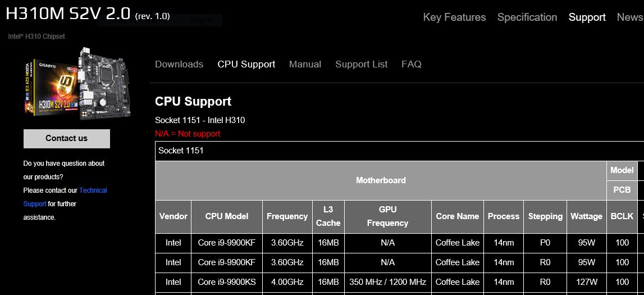Click the 95W wattage cell in the P0 row
Viewport: 644px width, 295px height.
coord(587,243)
